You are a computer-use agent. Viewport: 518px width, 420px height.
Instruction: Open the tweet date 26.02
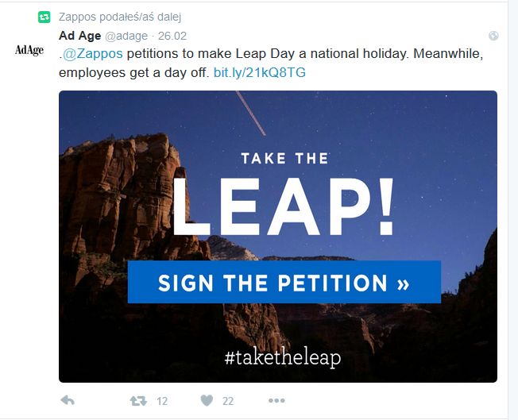[172, 36]
